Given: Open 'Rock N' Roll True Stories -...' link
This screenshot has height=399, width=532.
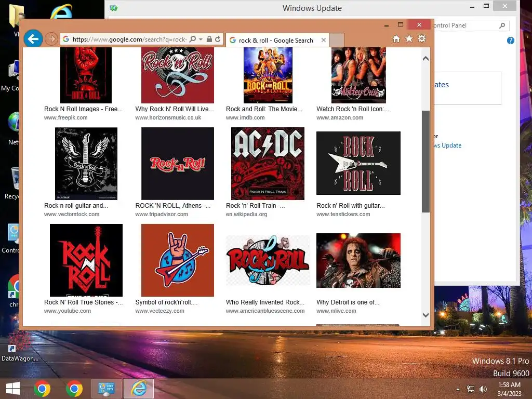Looking at the screenshot, I should 84,302.
